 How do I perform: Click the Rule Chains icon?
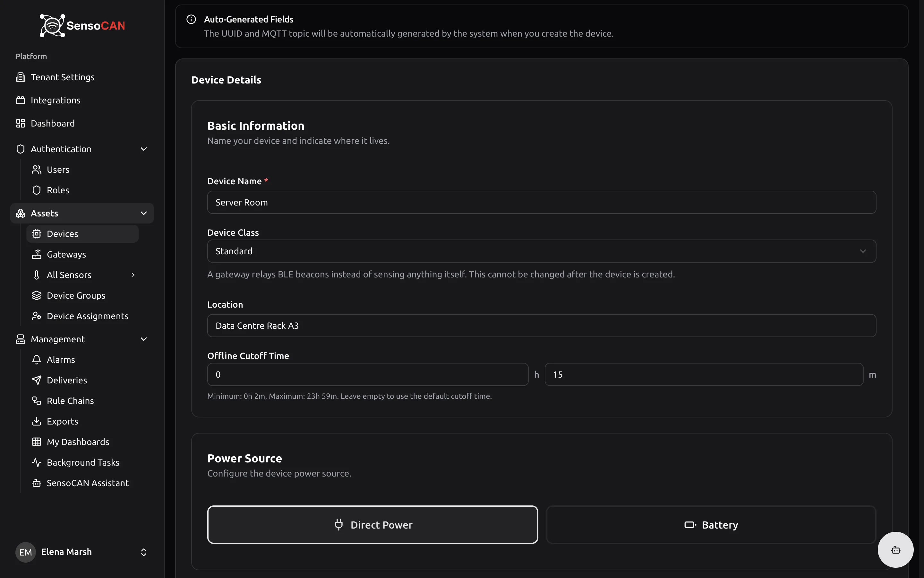pyautogui.click(x=36, y=401)
